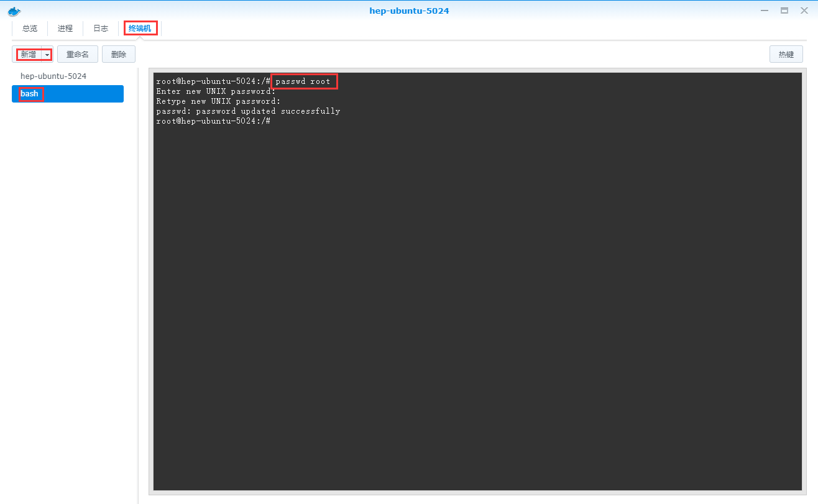The height and width of the screenshot is (504, 818).
Task: Click the 新增 button
Action: pos(28,55)
